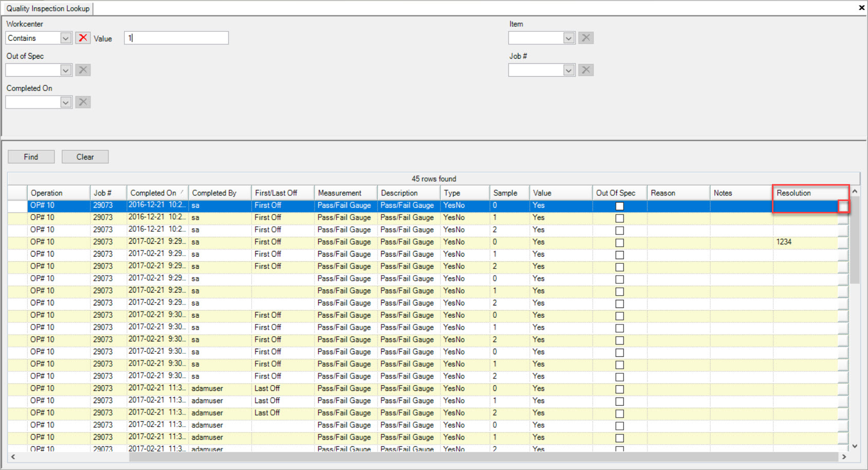
Task: Click the 45 rows found header bar
Action: coord(434,178)
